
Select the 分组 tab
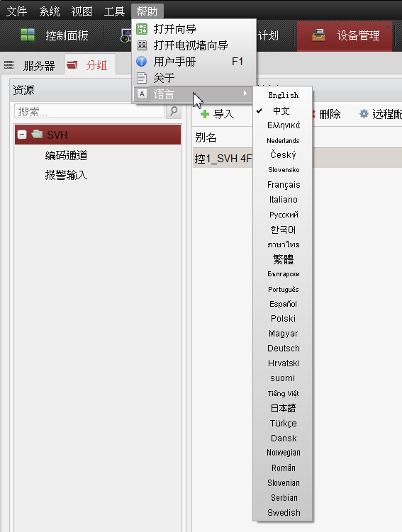90,64
